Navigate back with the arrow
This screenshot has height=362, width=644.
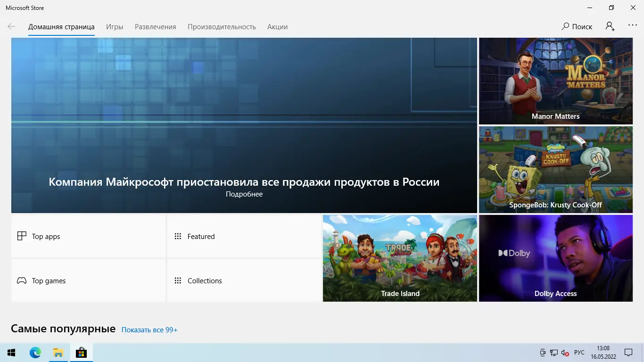11,26
